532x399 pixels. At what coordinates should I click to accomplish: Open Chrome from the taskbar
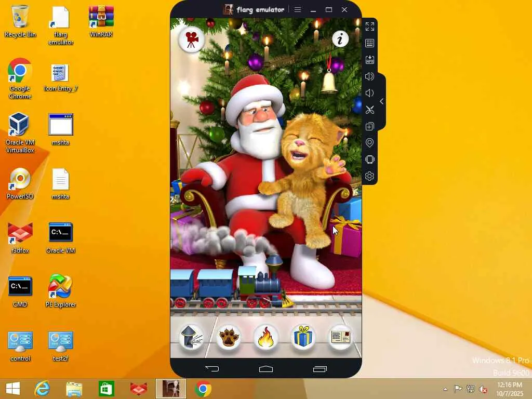(203, 389)
